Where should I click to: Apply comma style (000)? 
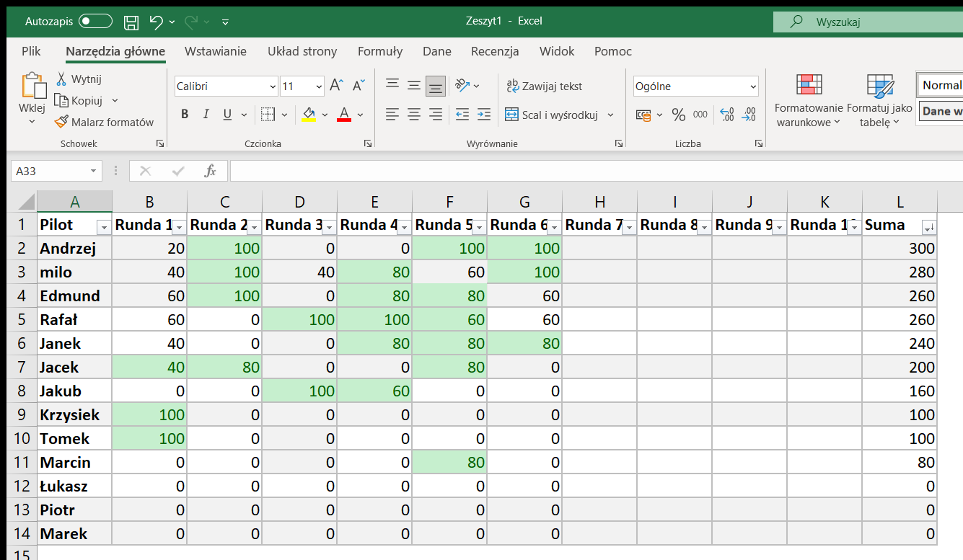point(700,114)
